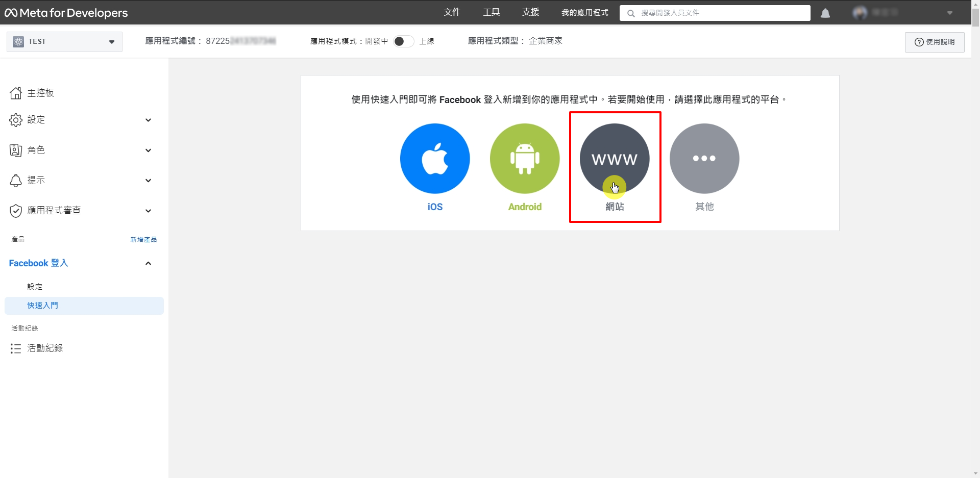Open the notifications bell icon
This screenshot has width=980, height=478.
[x=825, y=13]
